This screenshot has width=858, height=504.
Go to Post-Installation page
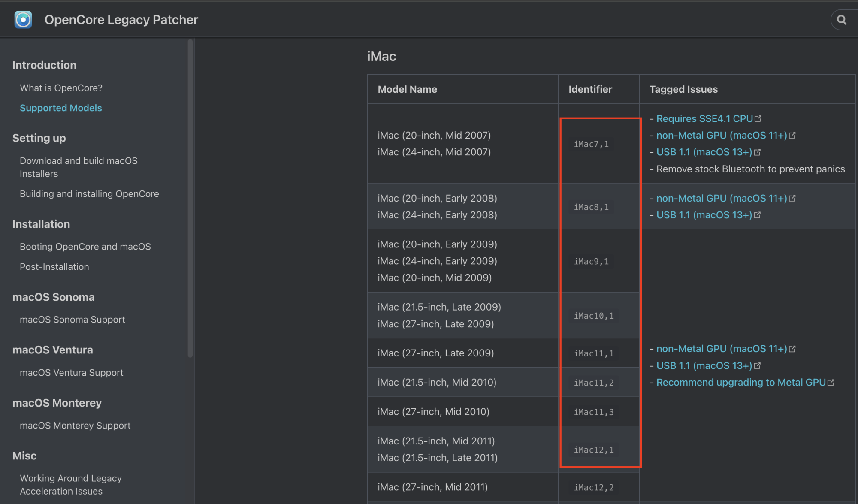click(x=54, y=267)
